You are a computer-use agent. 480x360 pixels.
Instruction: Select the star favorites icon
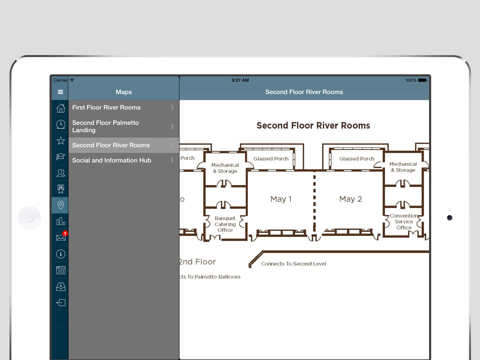click(61, 141)
